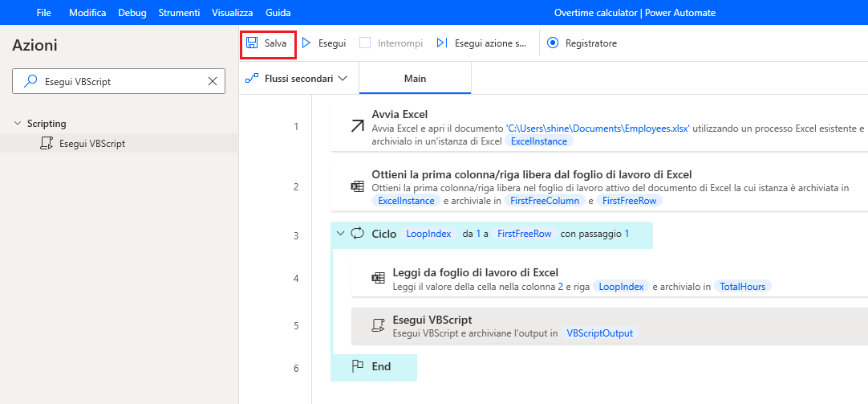Click FirstFreeRow variable in Ciclo header

pos(525,234)
